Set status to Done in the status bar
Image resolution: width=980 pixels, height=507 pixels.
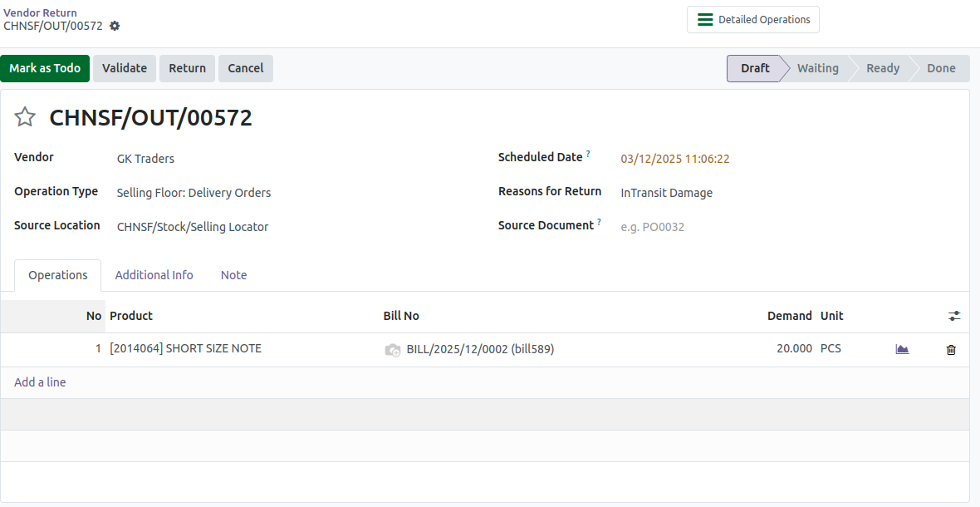pyautogui.click(x=941, y=68)
